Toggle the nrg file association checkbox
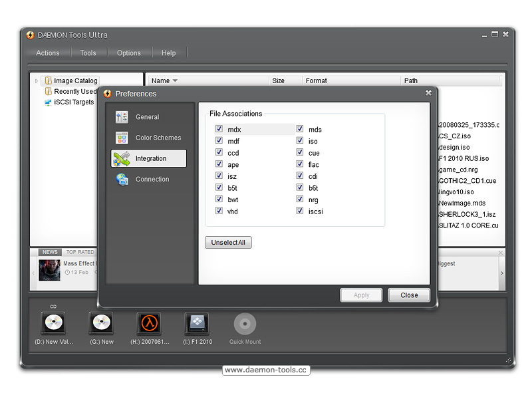This screenshot has width=532, height=399. (300, 199)
